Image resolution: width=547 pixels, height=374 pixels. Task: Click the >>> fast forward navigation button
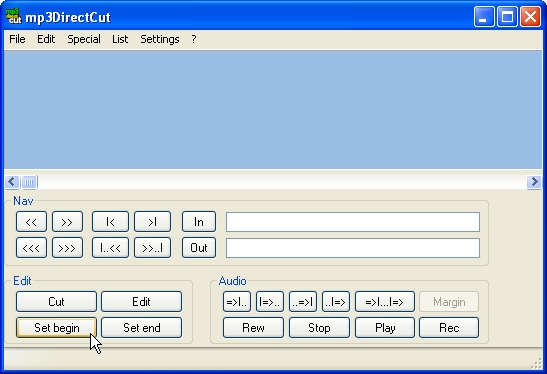[67, 248]
